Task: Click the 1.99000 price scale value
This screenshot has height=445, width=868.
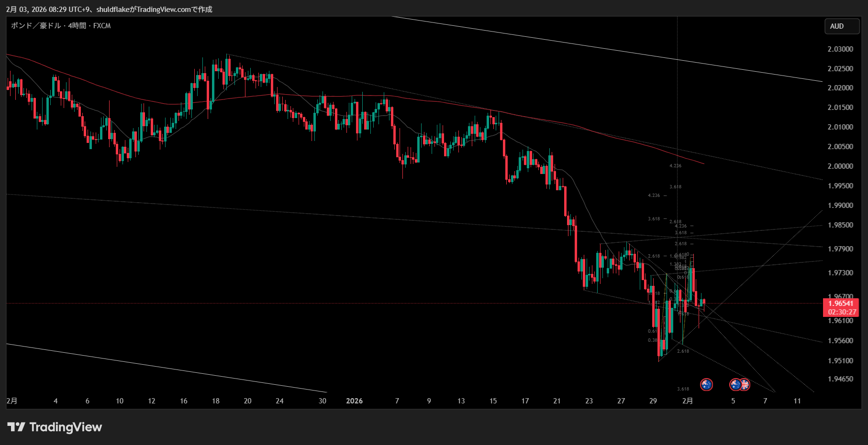Action: (840, 206)
